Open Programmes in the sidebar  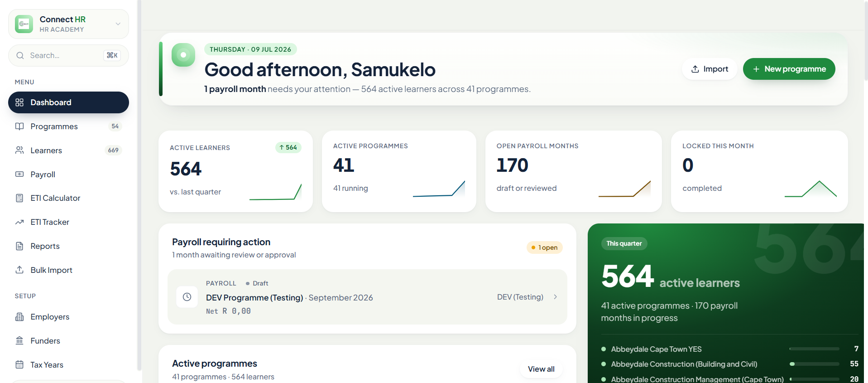tap(68, 126)
